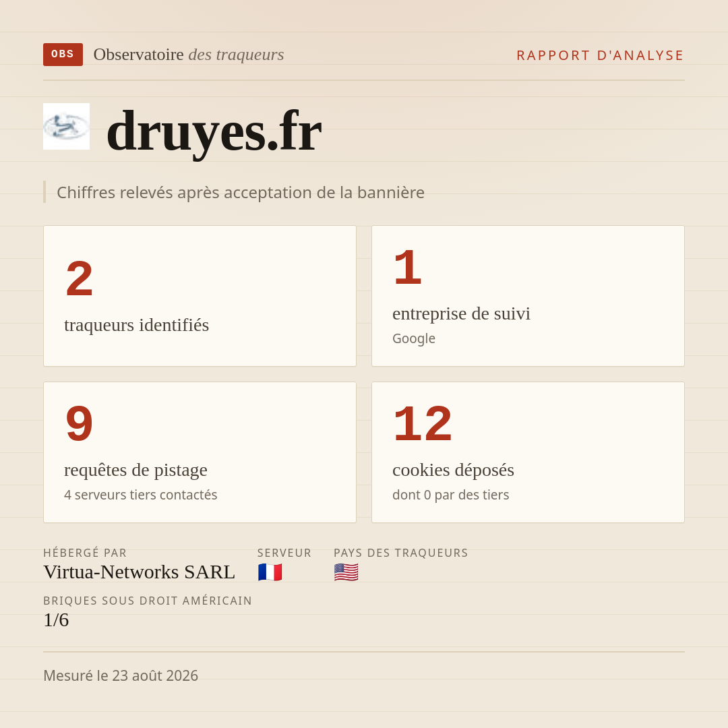The width and height of the screenshot is (728, 728).
Task: Click the 'HÉBERGÉ PAR' label
Action: [x=85, y=553]
